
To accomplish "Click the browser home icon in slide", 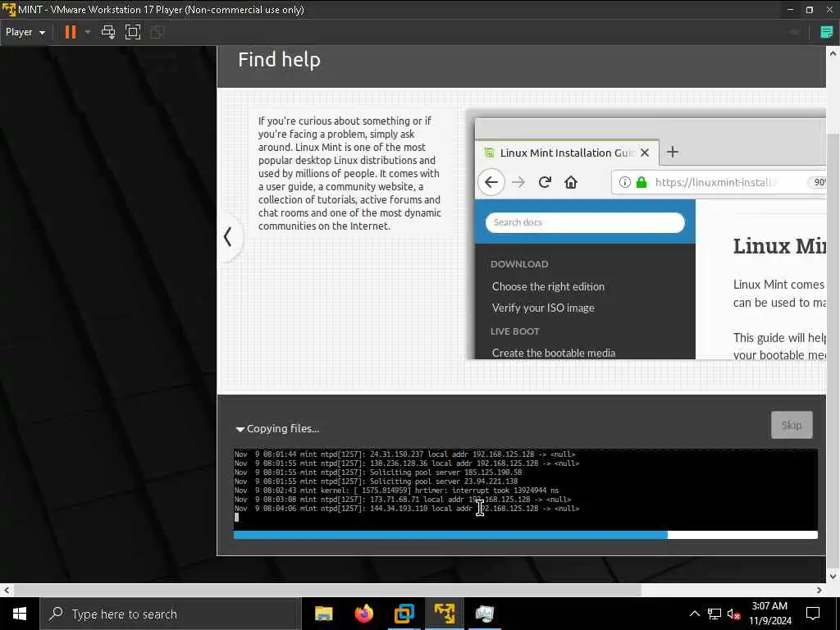I will (x=571, y=182).
